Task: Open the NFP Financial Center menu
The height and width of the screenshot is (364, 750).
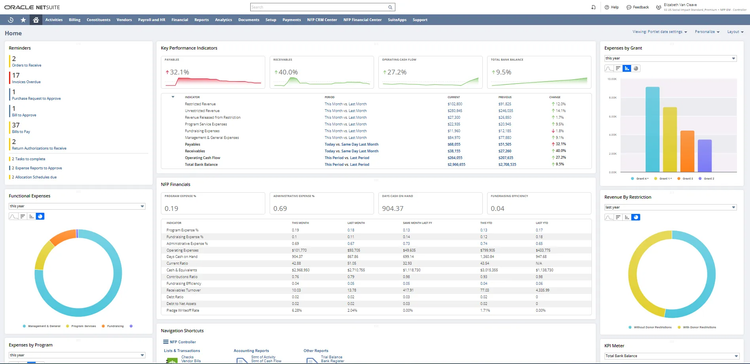Action: tap(363, 20)
